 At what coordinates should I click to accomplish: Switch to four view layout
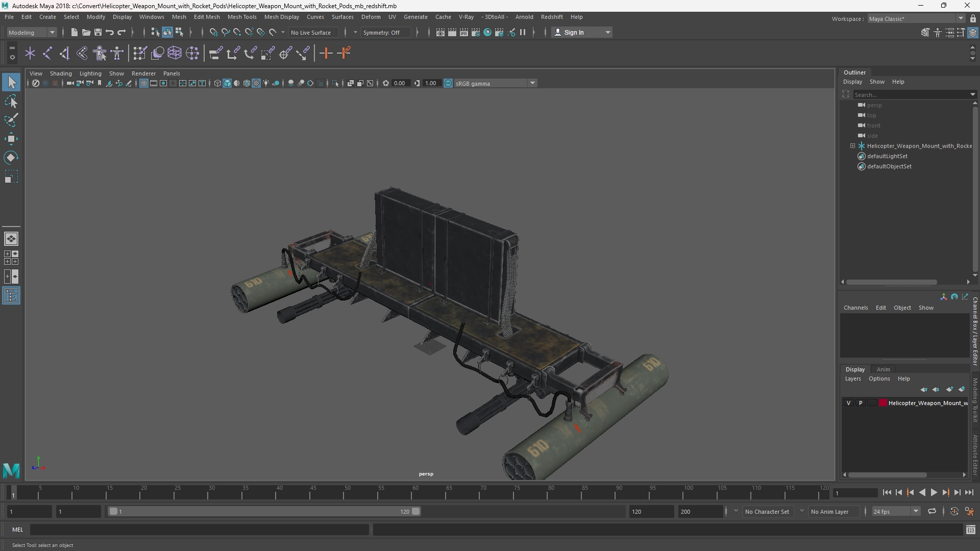pyautogui.click(x=11, y=258)
